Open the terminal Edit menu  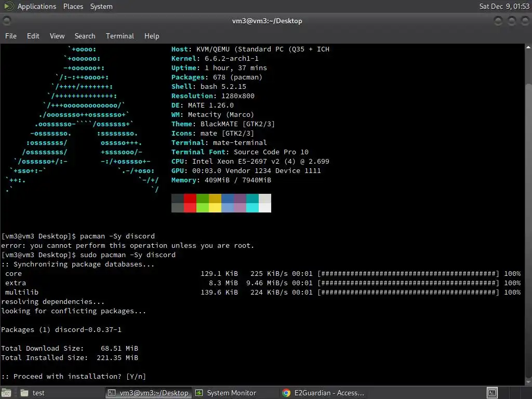[33, 36]
